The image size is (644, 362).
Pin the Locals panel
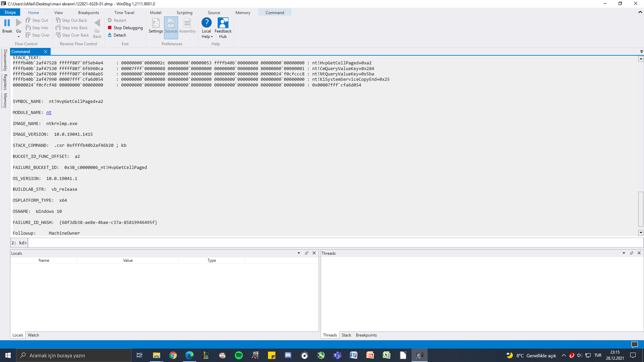[307, 253]
